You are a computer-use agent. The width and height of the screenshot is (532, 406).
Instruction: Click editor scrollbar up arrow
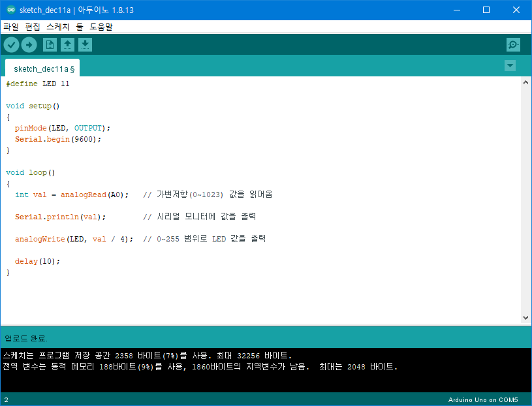[525, 82]
